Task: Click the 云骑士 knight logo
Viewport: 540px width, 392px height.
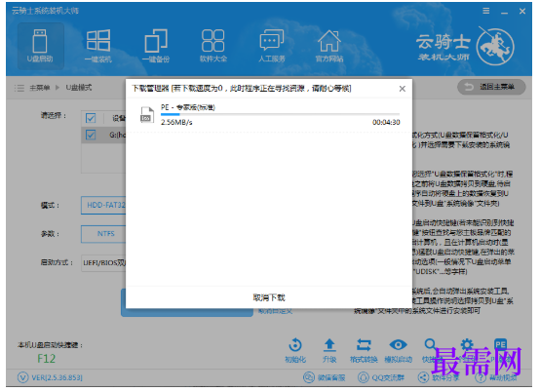Action: [x=495, y=47]
